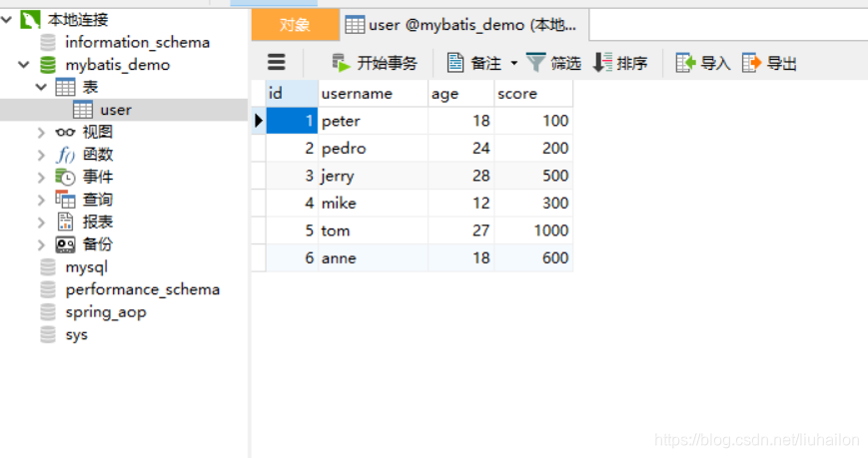Click the Sort (排序) icon
Viewport: 868px width, 458px height.
[602, 63]
